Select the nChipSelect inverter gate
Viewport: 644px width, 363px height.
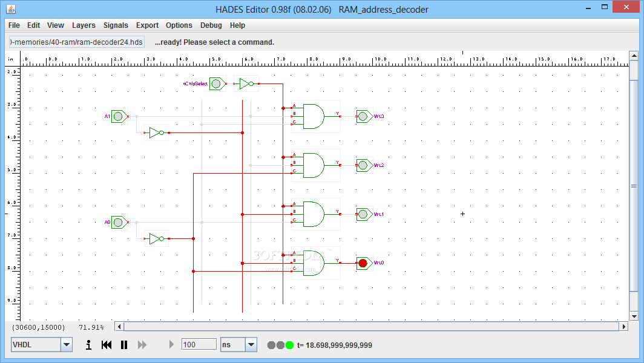click(x=246, y=83)
